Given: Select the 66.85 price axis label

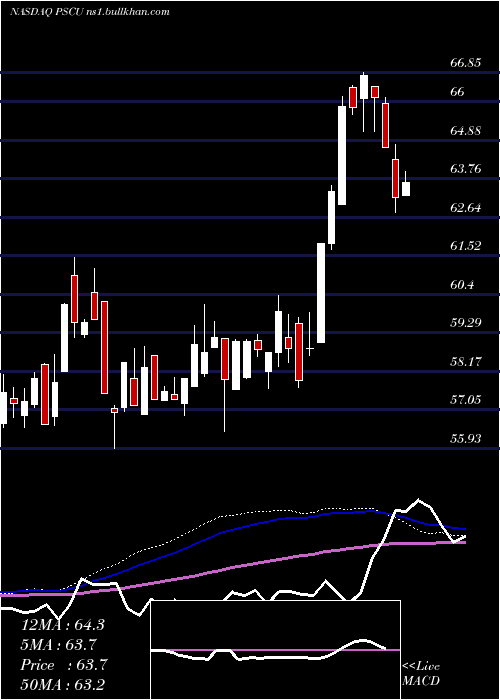Looking at the screenshot, I should [466, 62].
